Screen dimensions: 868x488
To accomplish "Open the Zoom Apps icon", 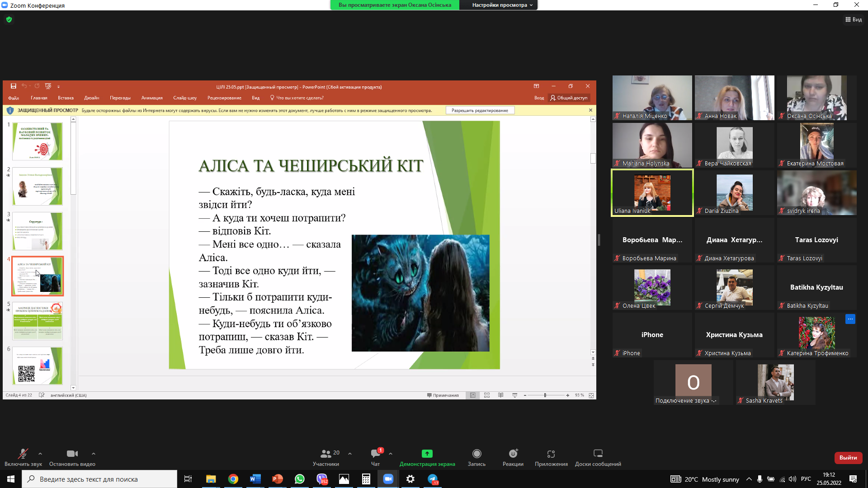I will click(551, 454).
